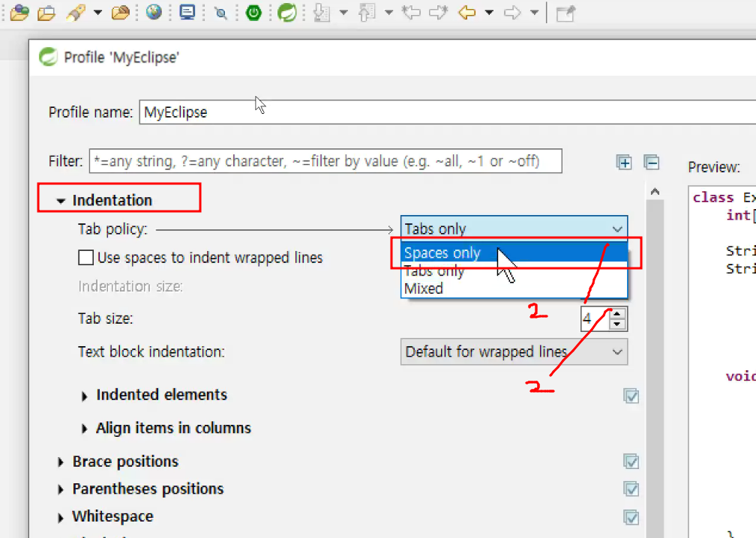Click the 'Preview:' label text
Screen dimensions: 756x538
coord(713,167)
